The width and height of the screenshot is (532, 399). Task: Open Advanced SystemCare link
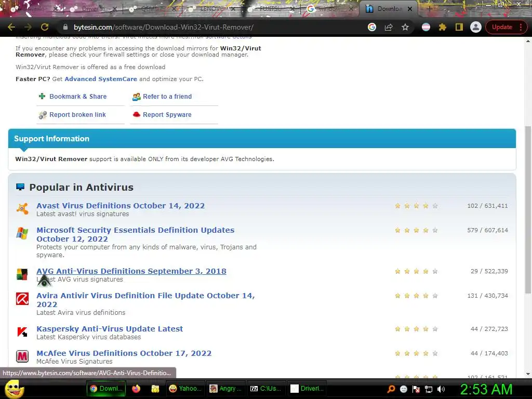point(101,79)
